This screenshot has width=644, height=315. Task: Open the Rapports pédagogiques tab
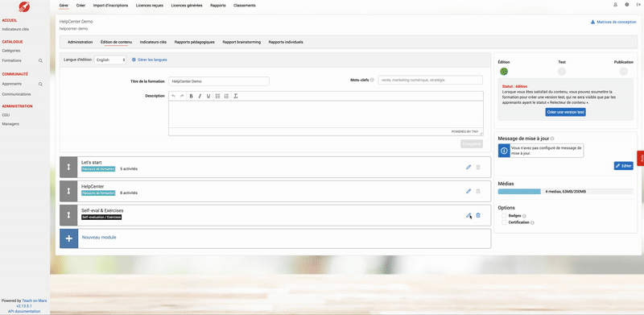194,42
